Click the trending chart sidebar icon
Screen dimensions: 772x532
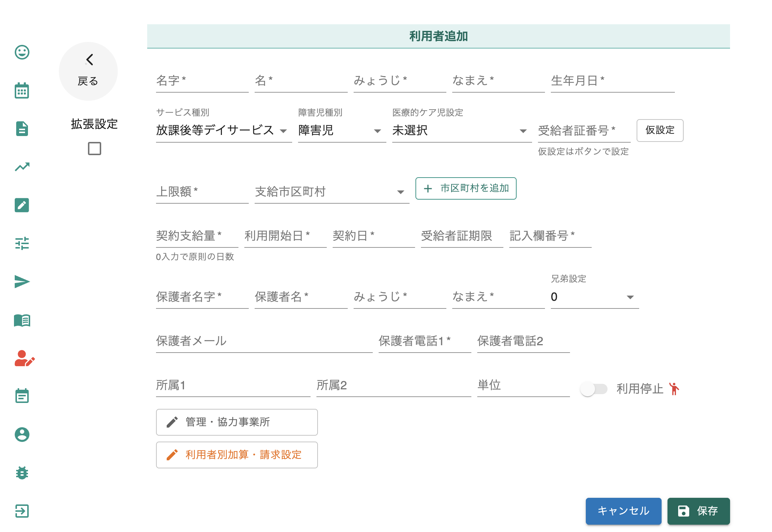(22, 167)
